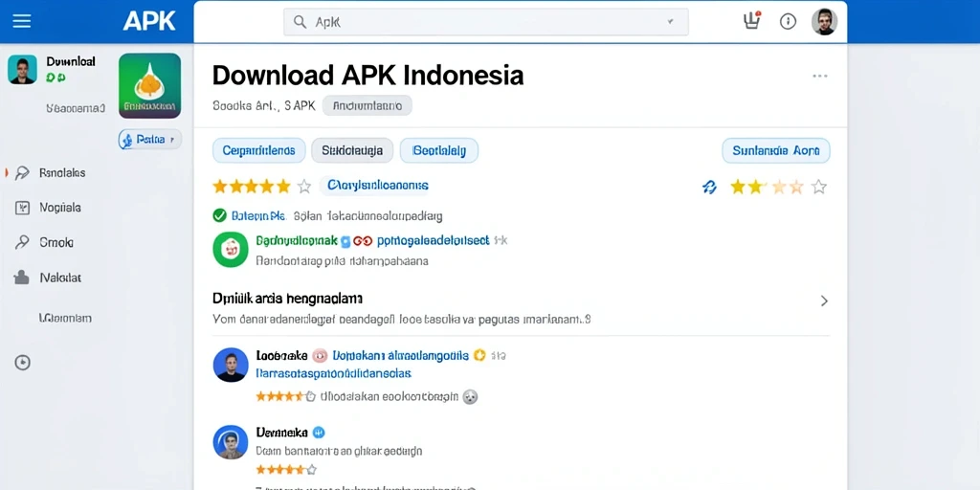Open the search bar dropdown arrow

pyautogui.click(x=670, y=21)
